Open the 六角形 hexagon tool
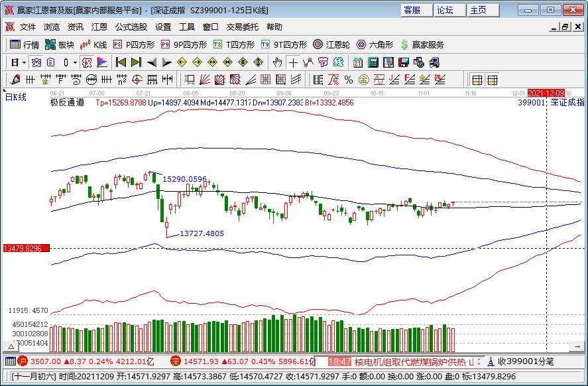 coord(375,44)
